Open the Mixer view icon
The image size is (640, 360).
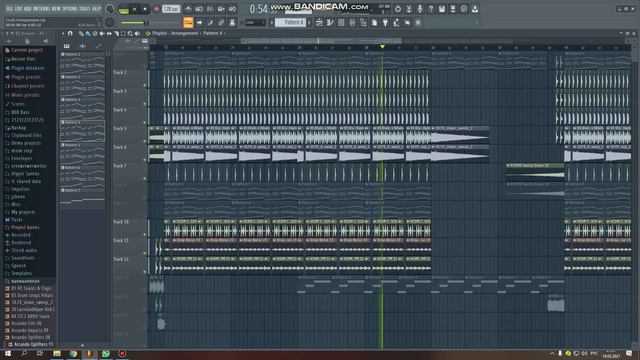(x=352, y=23)
